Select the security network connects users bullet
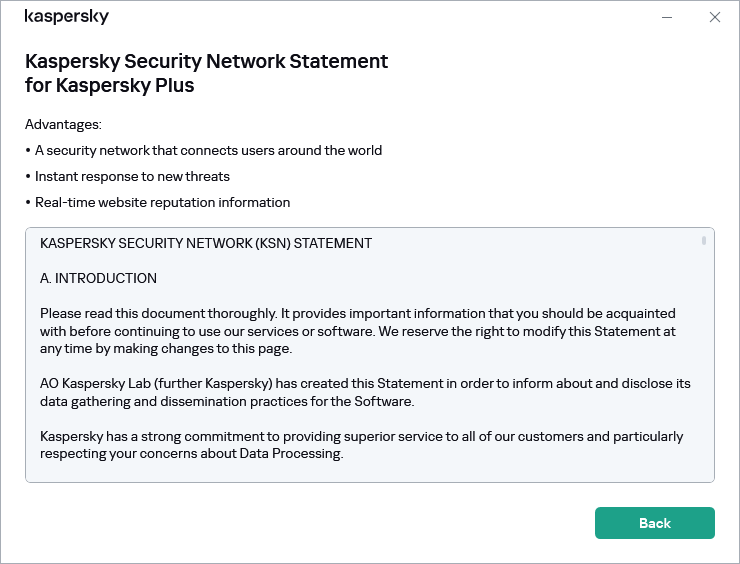 pos(208,151)
